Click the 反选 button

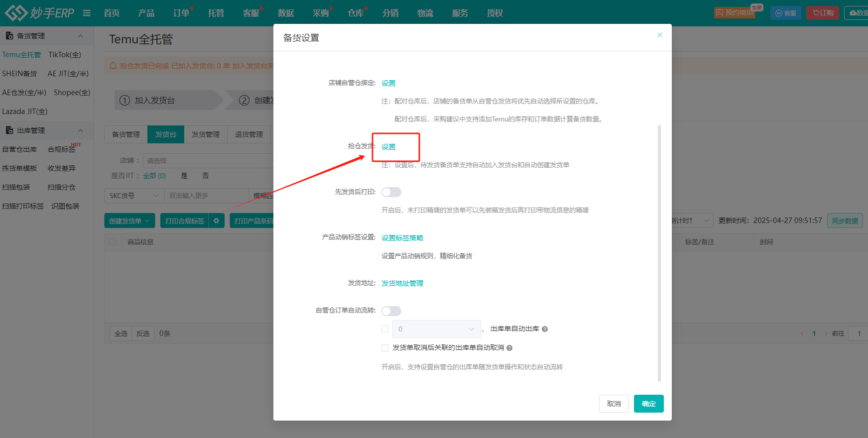click(143, 333)
